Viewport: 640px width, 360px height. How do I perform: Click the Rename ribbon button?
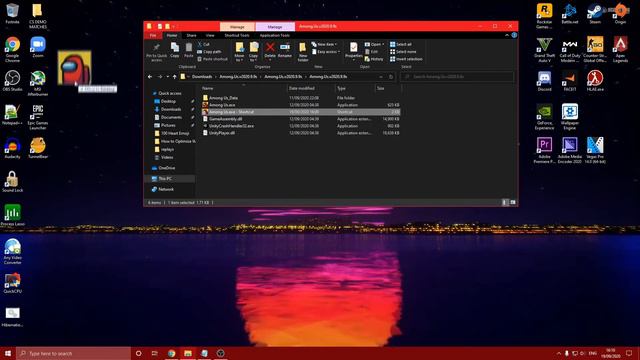click(285, 50)
